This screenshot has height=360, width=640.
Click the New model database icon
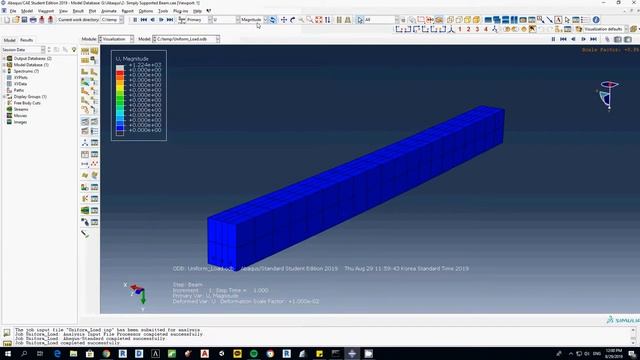click(7, 20)
